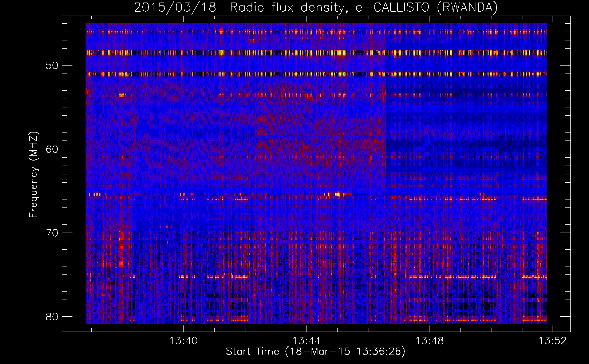Image resolution: width=589 pixels, height=364 pixels.
Task: Click the 13:52 time tick label
Action: 553,341
